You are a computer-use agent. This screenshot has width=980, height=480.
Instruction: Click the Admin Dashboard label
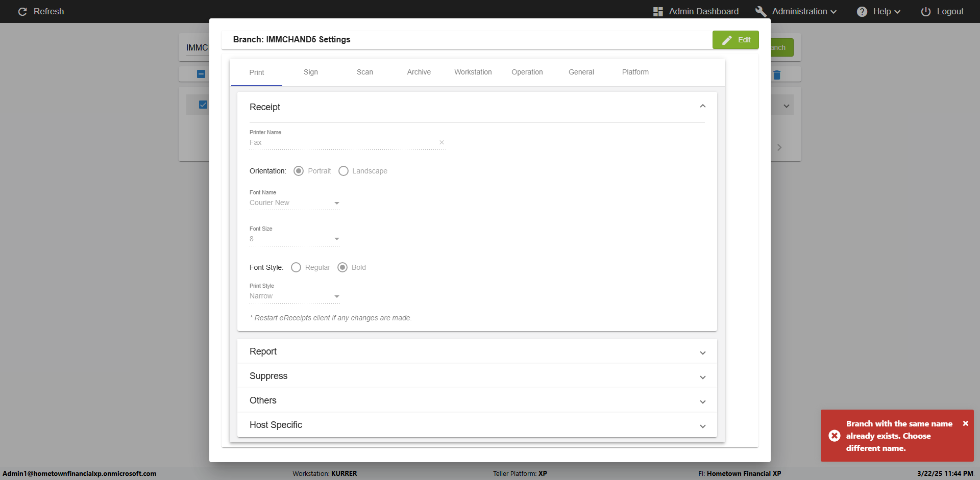pos(704,11)
